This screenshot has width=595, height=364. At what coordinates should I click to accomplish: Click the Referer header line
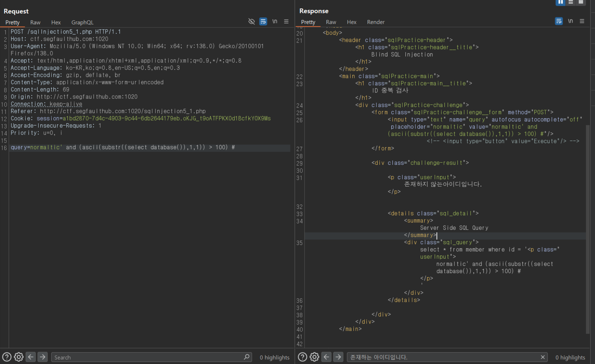tap(108, 111)
